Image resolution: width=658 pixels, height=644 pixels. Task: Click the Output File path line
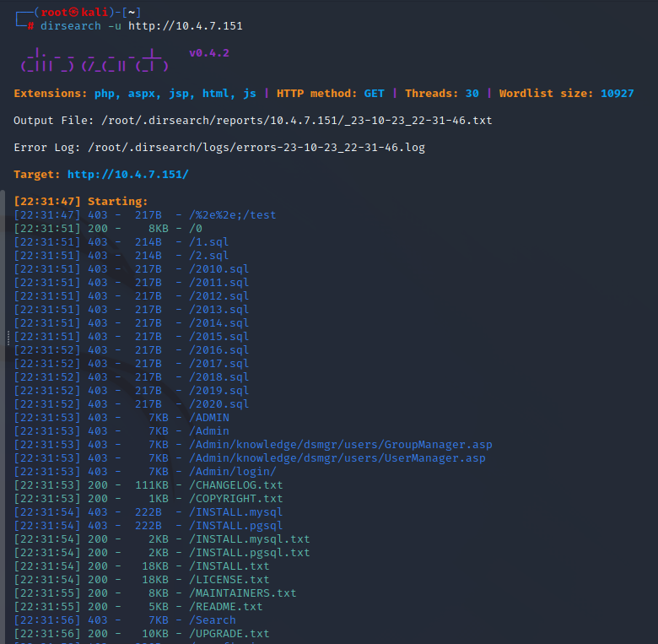(x=252, y=121)
